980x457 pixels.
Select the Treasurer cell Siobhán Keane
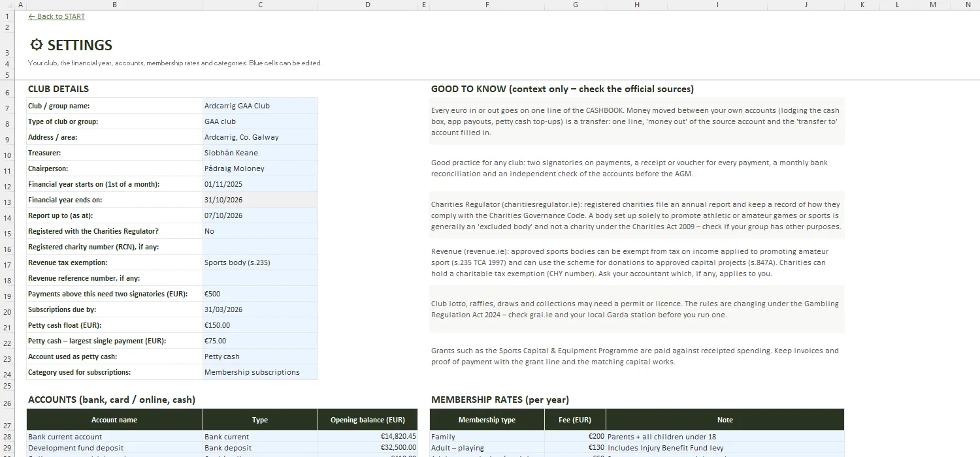pos(260,153)
